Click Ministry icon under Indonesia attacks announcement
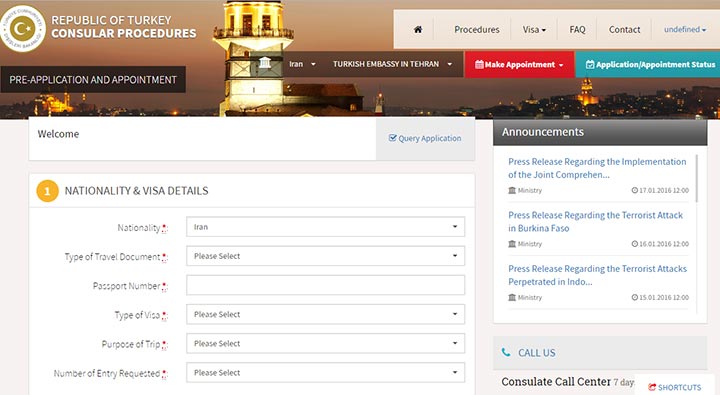The height and width of the screenshot is (395, 720). click(512, 297)
